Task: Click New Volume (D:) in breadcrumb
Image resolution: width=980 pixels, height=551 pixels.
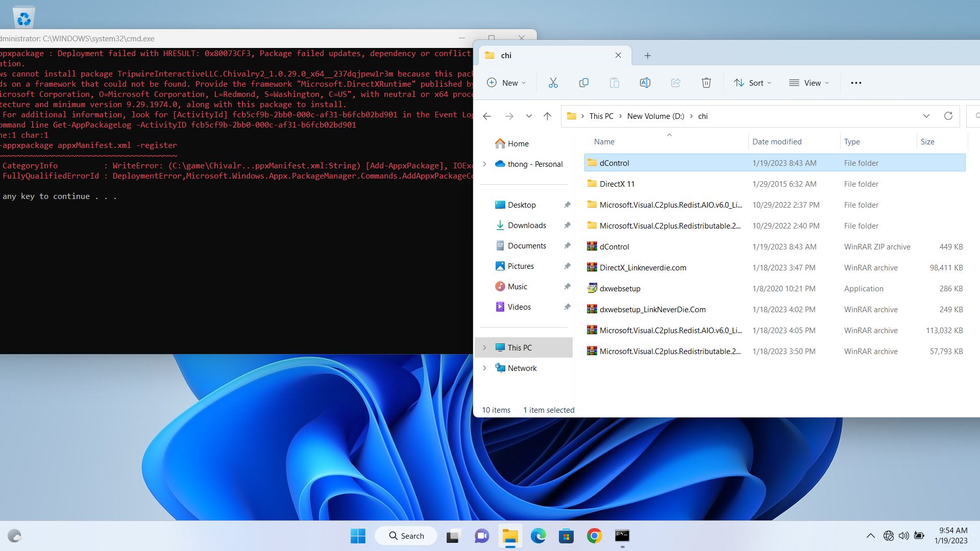Action: pos(655,116)
